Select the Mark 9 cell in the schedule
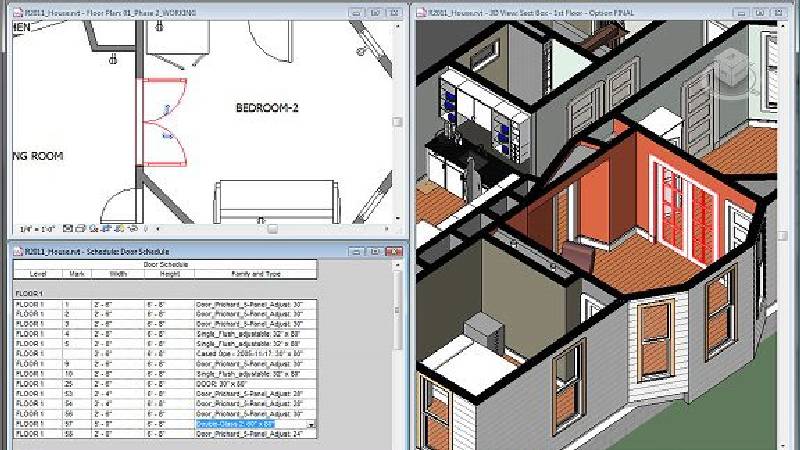 pyautogui.click(x=77, y=364)
